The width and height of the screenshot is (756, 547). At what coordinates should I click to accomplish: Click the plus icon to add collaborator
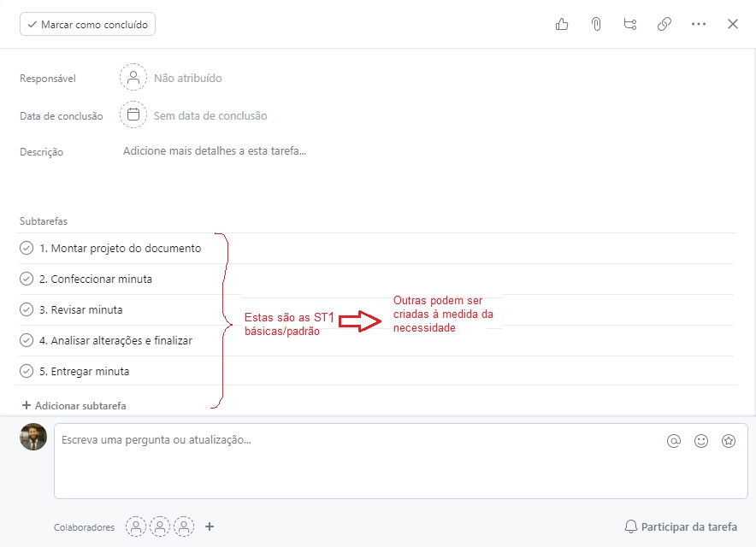pos(210,526)
